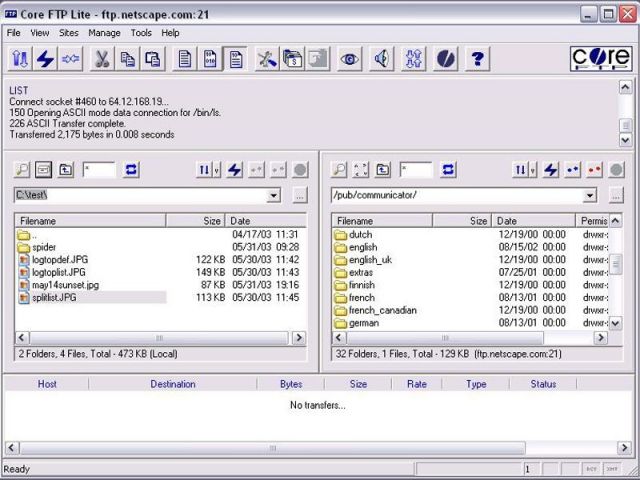The height and width of the screenshot is (480, 640).
Task: Sort remote list by Permis column
Action: (x=592, y=221)
